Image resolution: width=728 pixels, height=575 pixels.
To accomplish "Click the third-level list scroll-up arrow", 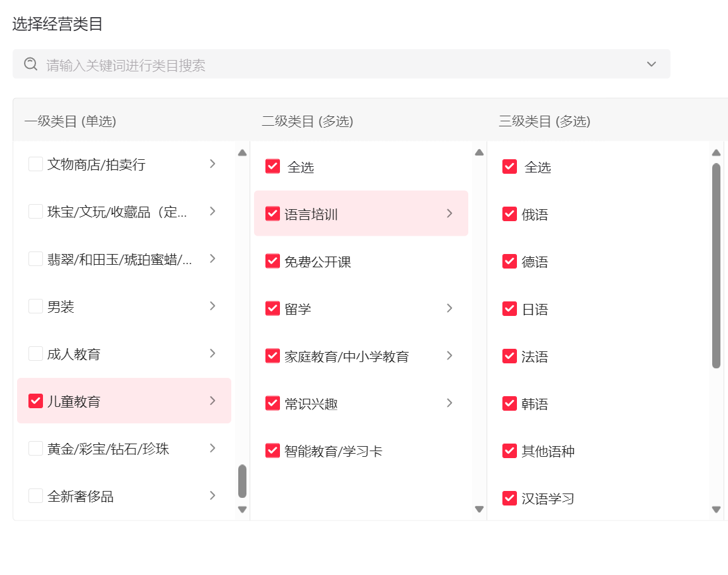I will click(x=716, y=152).
